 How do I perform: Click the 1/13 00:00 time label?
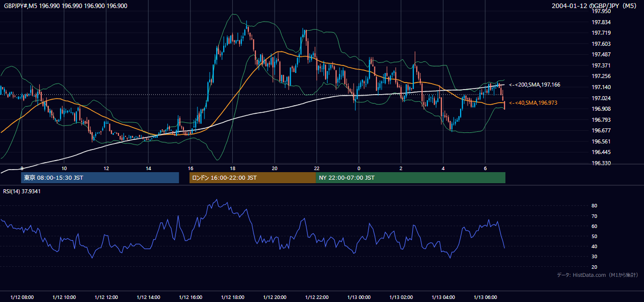point(359,297)
